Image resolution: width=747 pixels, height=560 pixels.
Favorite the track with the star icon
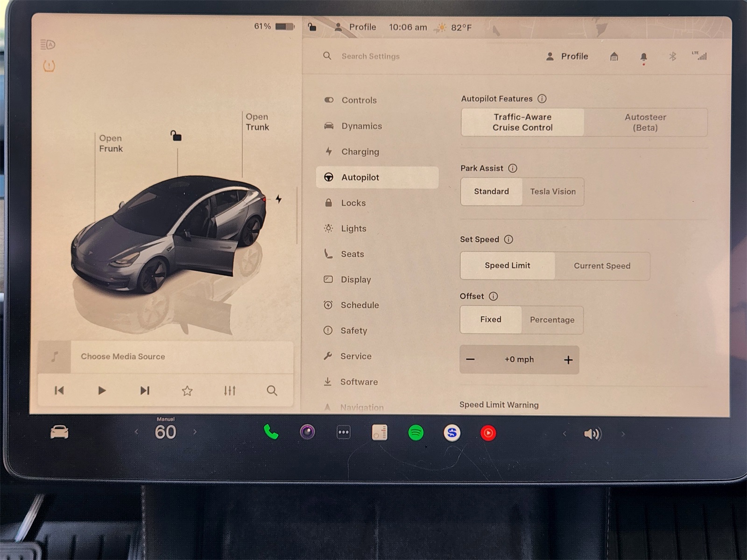tap(187, 391)
